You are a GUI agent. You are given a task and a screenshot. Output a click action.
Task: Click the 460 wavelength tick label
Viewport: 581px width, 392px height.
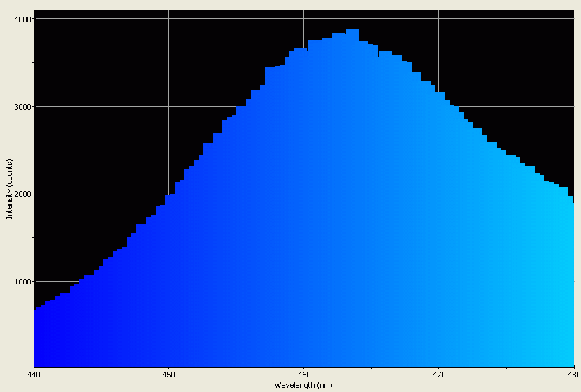[x=303, y=375]
